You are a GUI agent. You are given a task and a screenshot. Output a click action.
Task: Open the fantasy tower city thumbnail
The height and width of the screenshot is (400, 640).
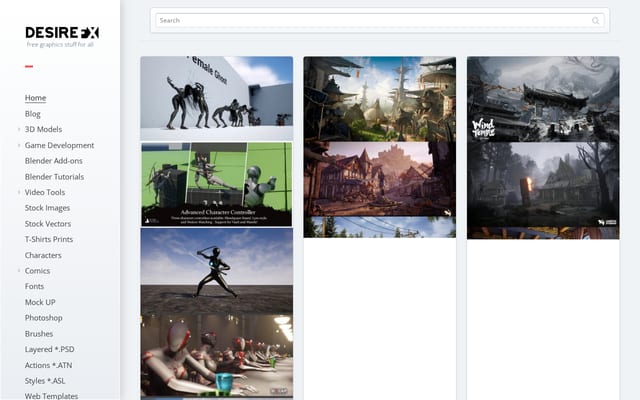[380, 99]
